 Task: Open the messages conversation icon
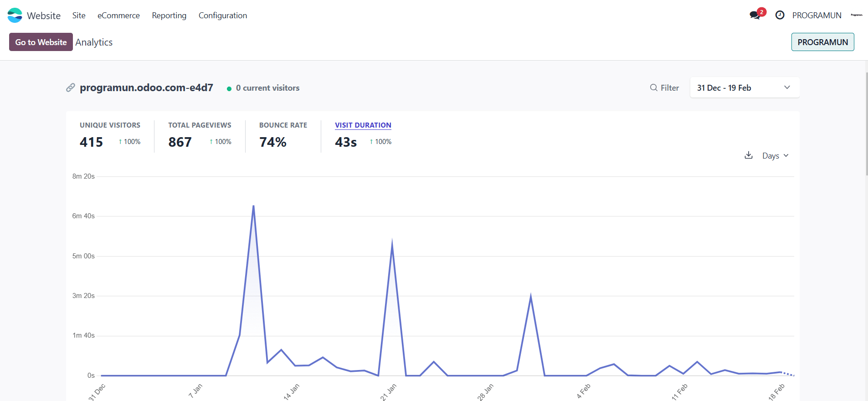point(755,15)
